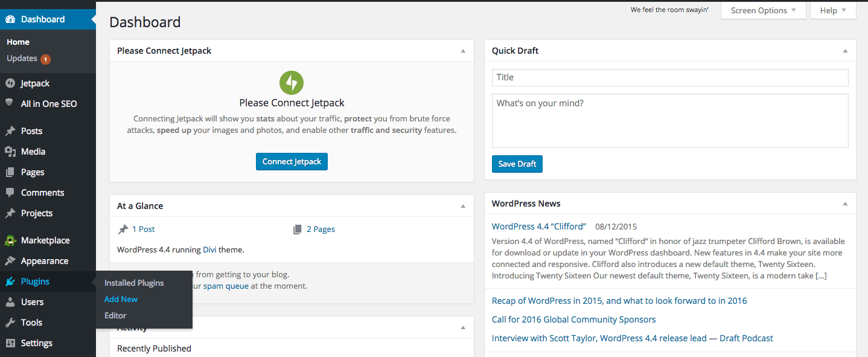This screenshot has height=357, width=868.
Task: Click the Media icon in sidebar
Action: coord(10,152)
